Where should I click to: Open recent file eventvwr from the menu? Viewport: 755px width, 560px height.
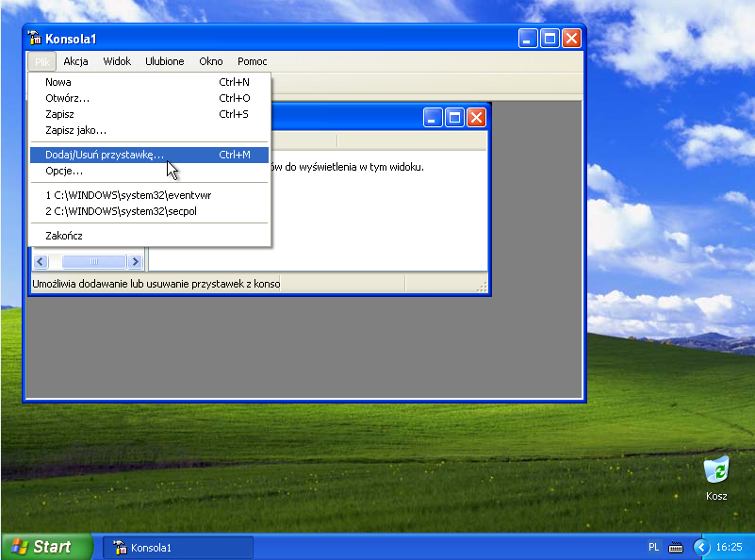tap(128, 195)
